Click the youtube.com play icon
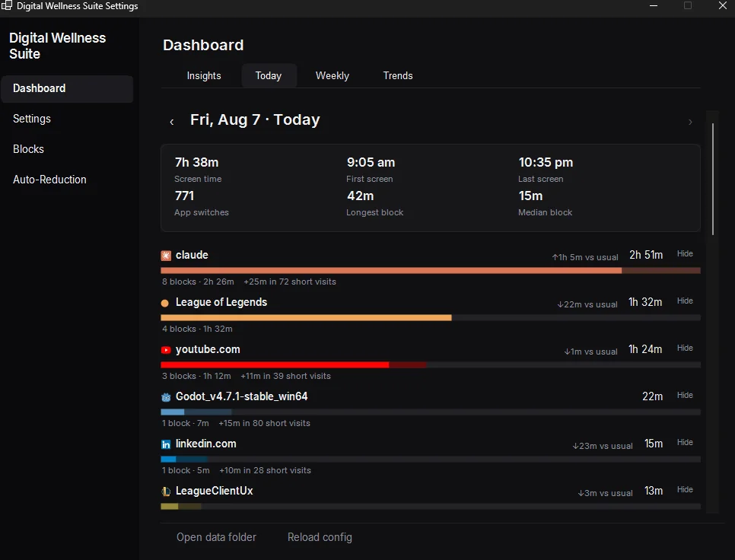Screen dimensions: 735x560 click(x=166, y=350)
